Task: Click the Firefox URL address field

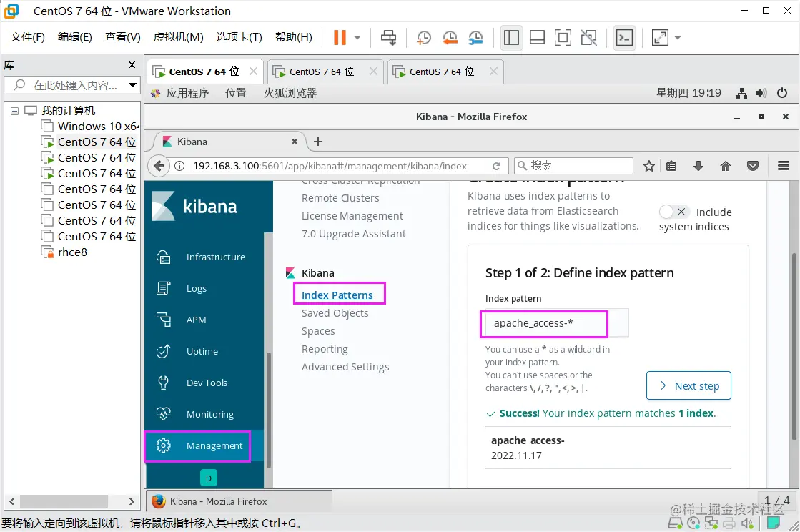Action: tap(337, 166)
